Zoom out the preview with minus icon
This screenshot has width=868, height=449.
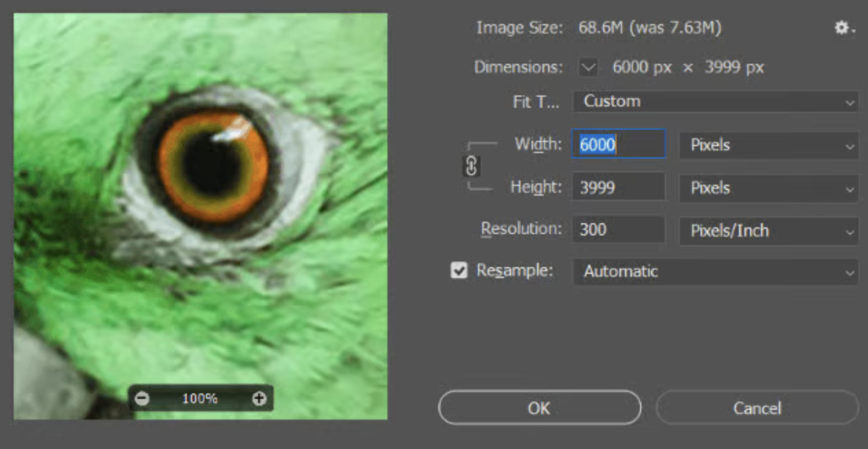(x=141, y=398)
